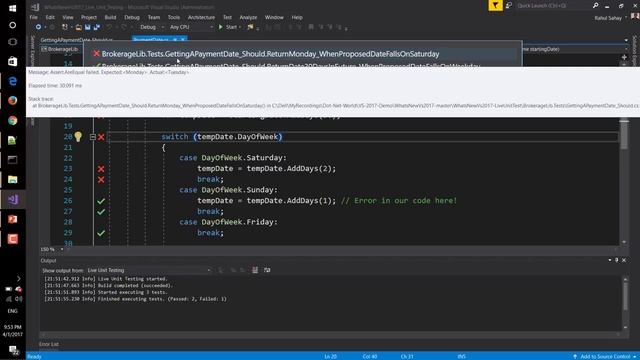Click the Undo toolbar icon
The width and height of the screenshot is (640, 360).
(x=109, y=27)
